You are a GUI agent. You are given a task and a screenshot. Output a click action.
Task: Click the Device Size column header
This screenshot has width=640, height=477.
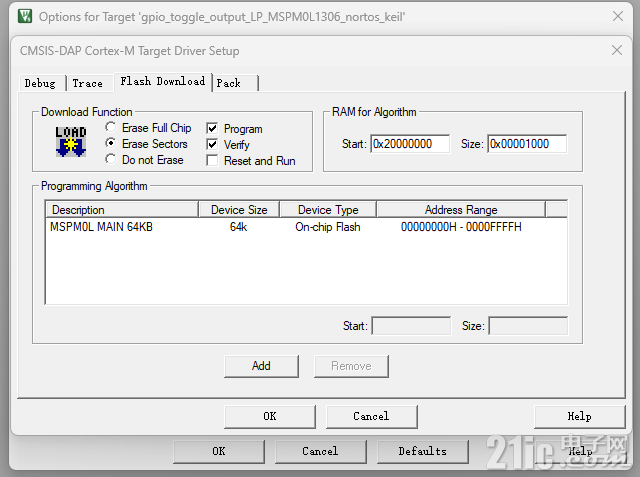pyautogui.click(x=239, y=210)
